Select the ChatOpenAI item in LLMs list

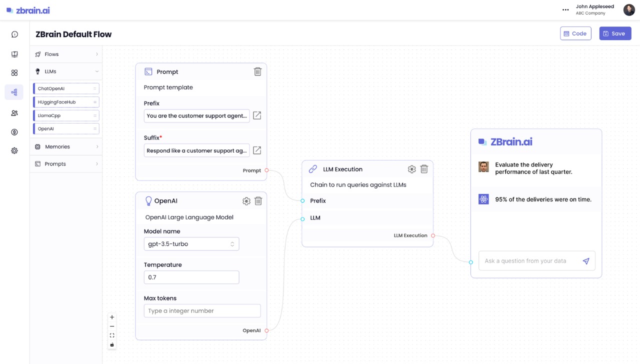[x=66, y=88]
